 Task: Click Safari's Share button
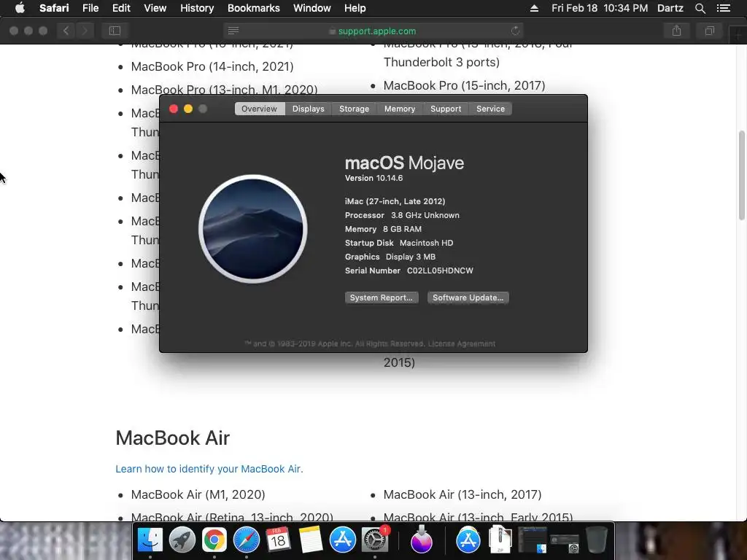676,31
